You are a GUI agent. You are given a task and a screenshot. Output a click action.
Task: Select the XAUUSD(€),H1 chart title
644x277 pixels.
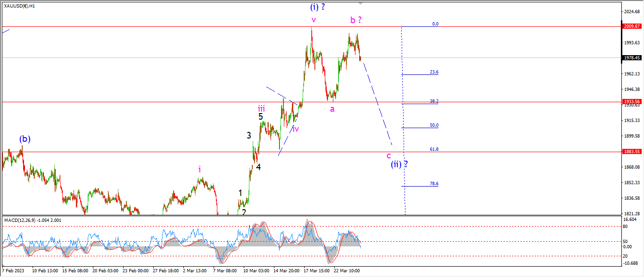pyautogui.click(x=19, y=5)
